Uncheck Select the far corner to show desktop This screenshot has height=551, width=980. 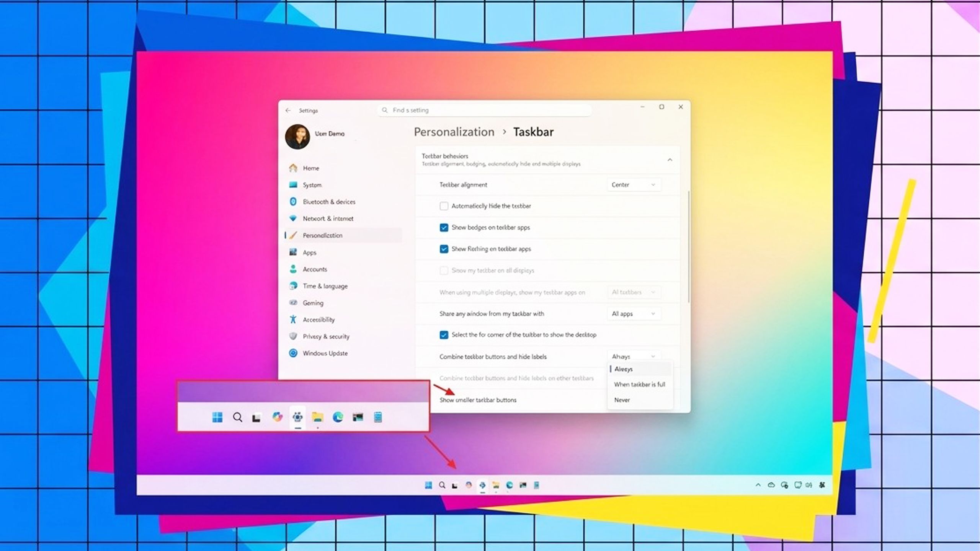[x=444, y=334]
